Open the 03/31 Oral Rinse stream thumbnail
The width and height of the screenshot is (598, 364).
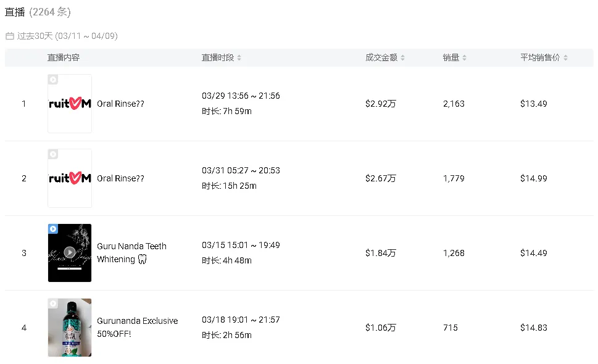70,179
